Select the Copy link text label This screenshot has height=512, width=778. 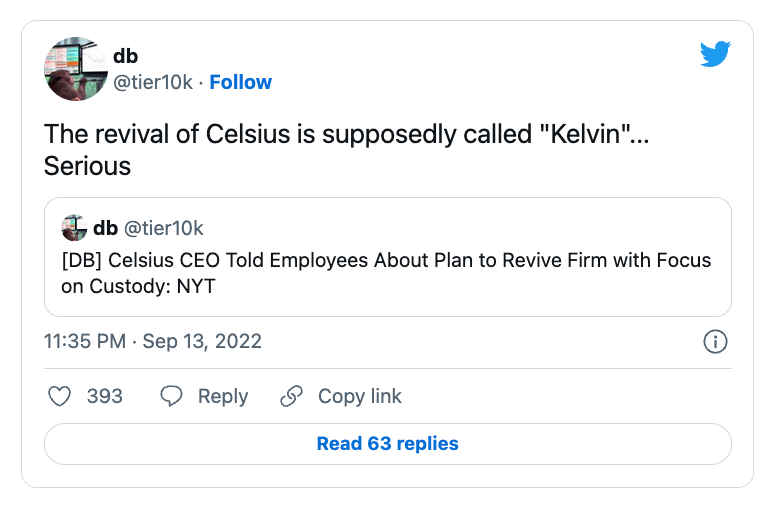click(360, 396)
